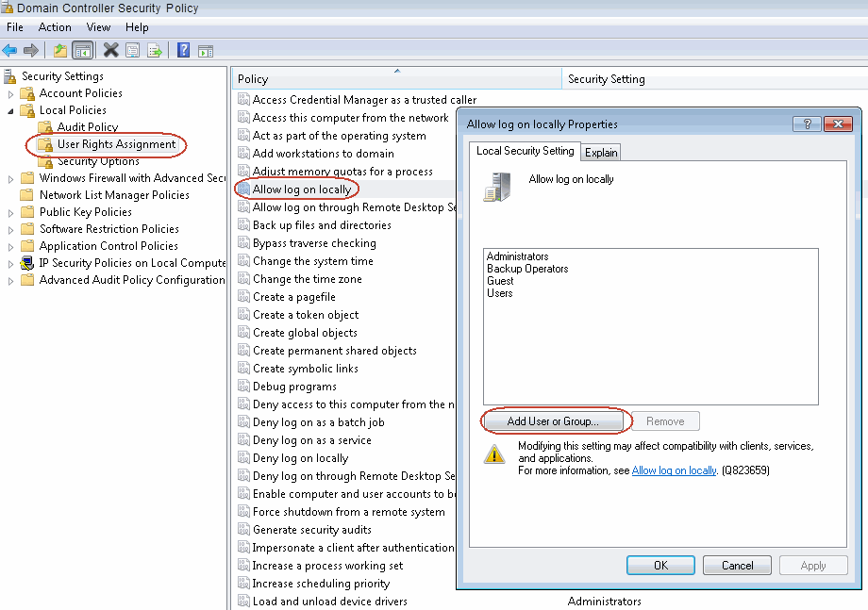Image resolution: width=868 pixels, height=610 pixels.
Task: Click the Export List toolbar icon
Action: pos(155,51)
